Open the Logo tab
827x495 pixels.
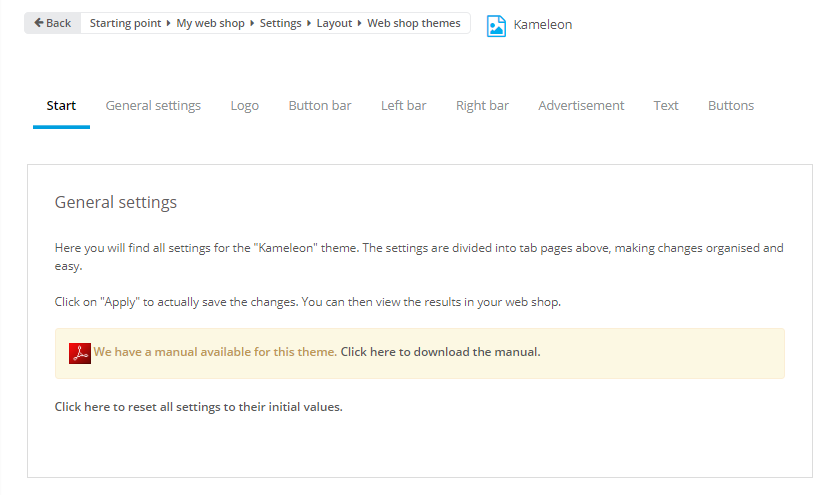pyautogui.click(x=244, y=106)
